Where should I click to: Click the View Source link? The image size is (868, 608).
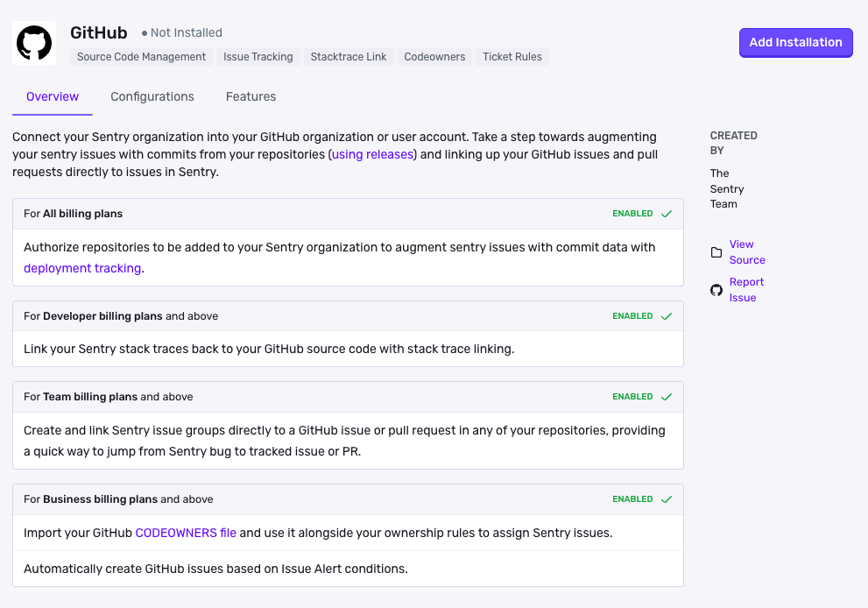click(x=747, y=252)
